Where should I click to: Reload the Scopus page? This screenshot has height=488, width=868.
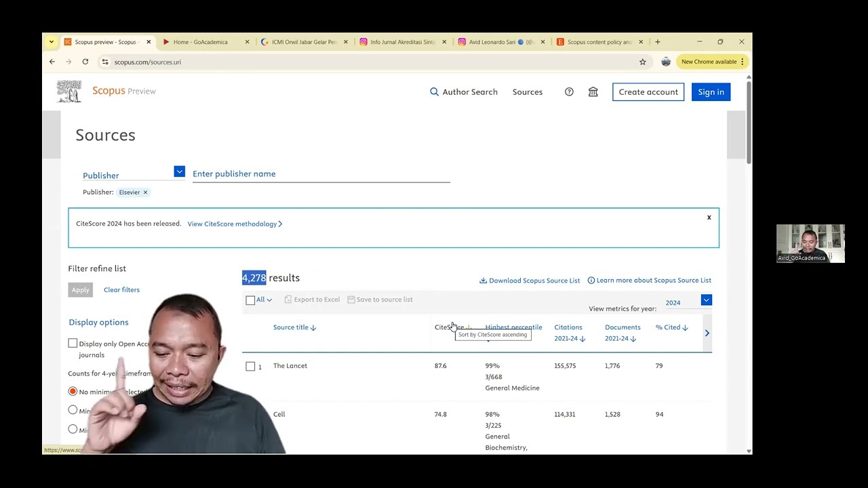click(85, 62)
